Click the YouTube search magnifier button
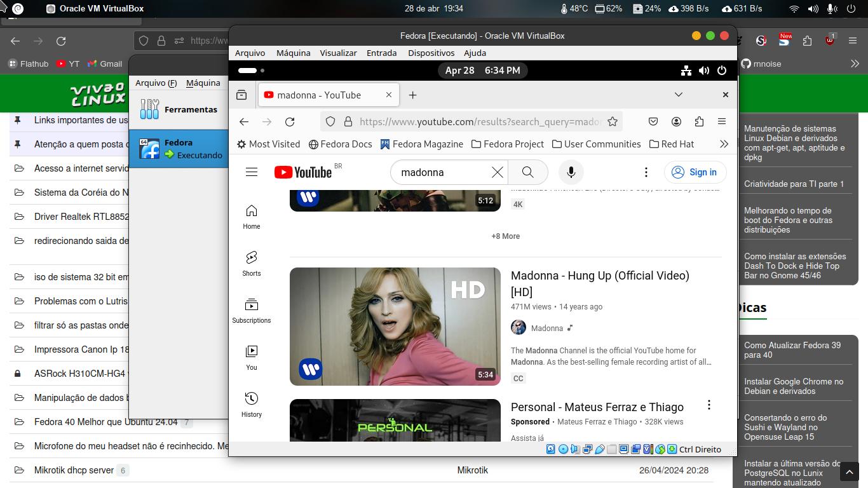868x488 pixels. [527, 172]
